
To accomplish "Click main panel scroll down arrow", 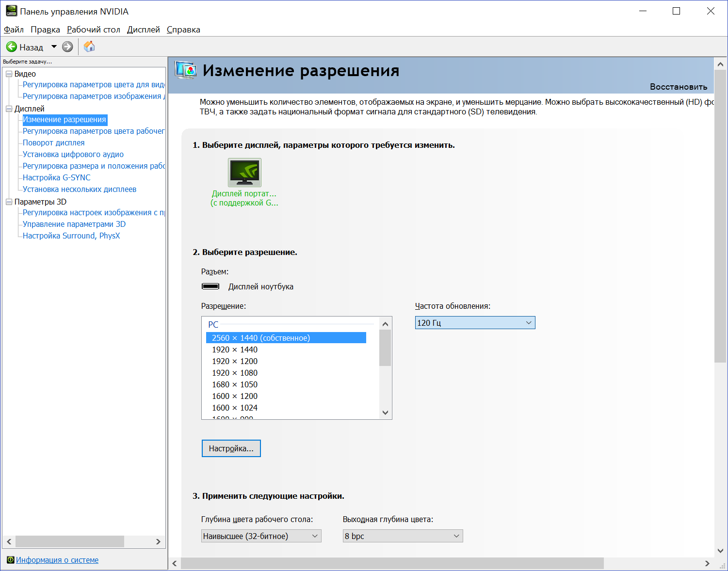I will click(x=720, y=551).
